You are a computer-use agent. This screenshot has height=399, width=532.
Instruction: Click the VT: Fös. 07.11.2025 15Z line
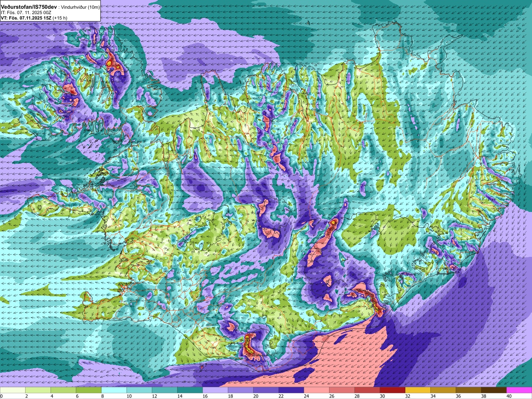click(x=34, y=18)
